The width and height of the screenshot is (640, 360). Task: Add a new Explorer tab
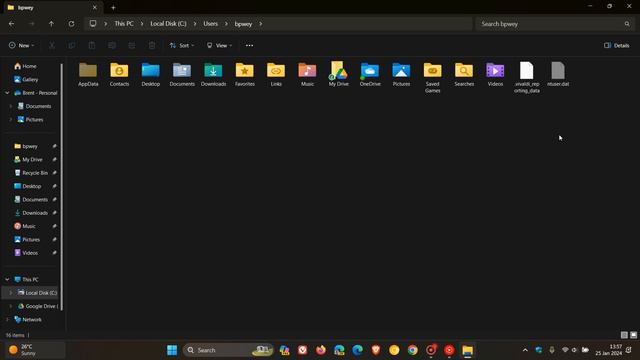(113, 7)
